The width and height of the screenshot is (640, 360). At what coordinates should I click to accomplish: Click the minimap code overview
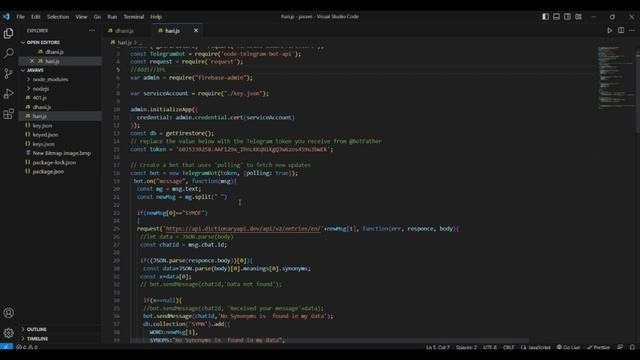coord(616,78)
